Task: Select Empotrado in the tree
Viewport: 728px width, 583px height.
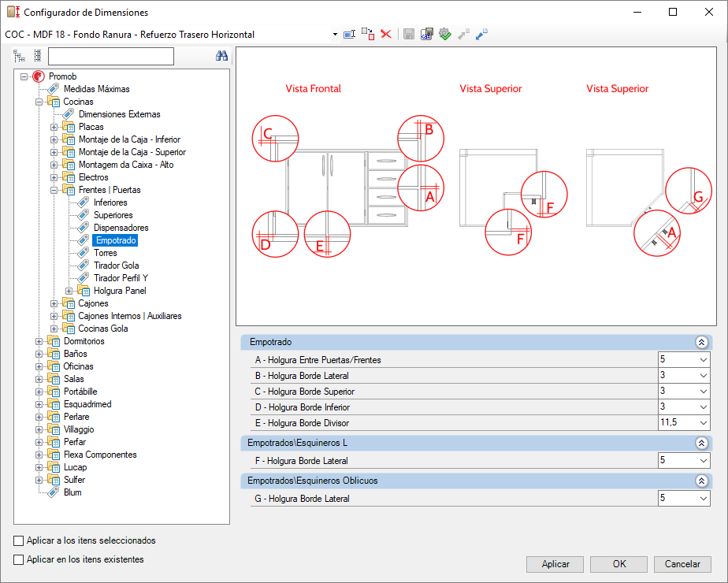Action: coord(116,240)
